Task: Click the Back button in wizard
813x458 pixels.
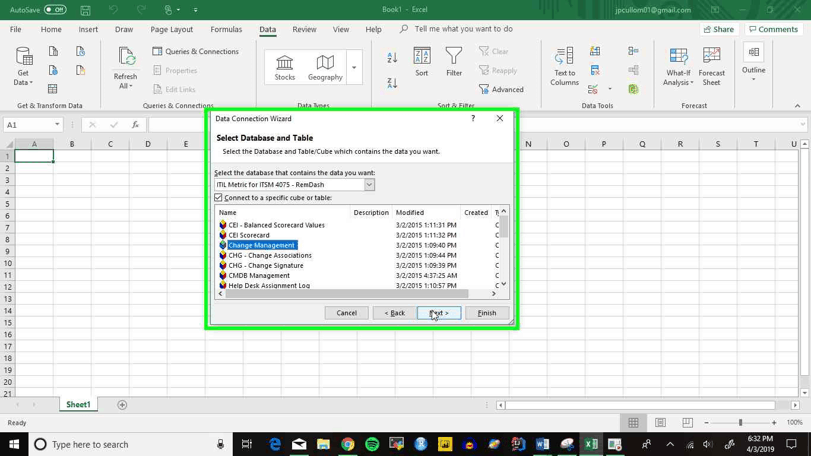Action: tap(395, 313)
